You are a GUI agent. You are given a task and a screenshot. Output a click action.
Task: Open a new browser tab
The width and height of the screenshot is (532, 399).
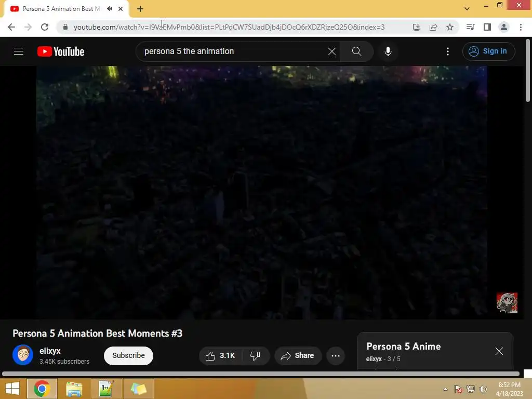140,9
